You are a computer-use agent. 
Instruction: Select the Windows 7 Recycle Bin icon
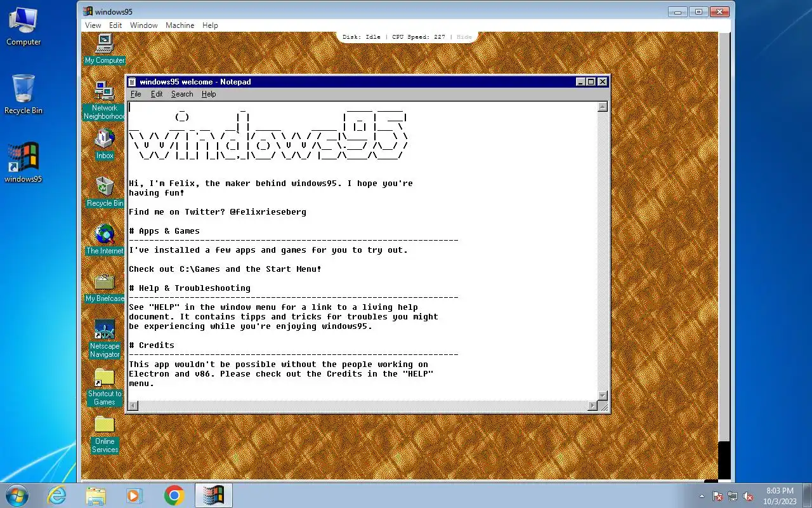(23, 94)
